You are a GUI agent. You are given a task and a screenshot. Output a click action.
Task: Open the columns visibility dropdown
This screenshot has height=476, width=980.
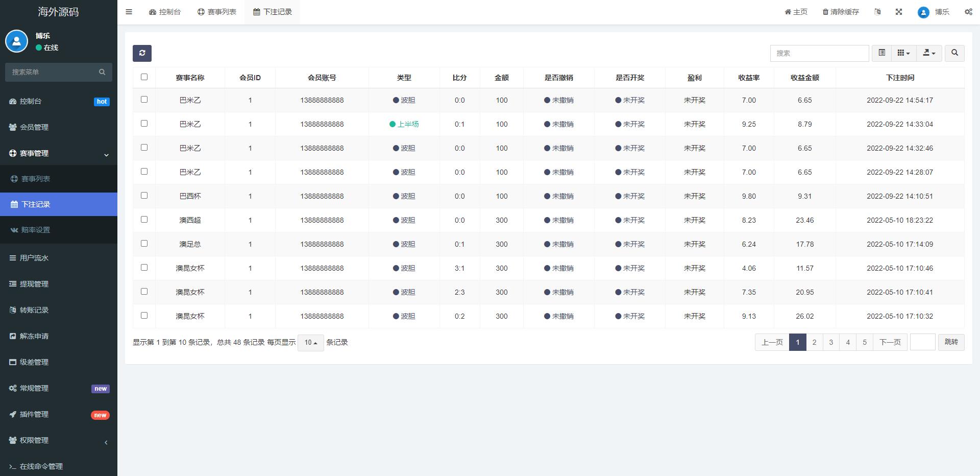pyautogui.click(x=903, y=53)
